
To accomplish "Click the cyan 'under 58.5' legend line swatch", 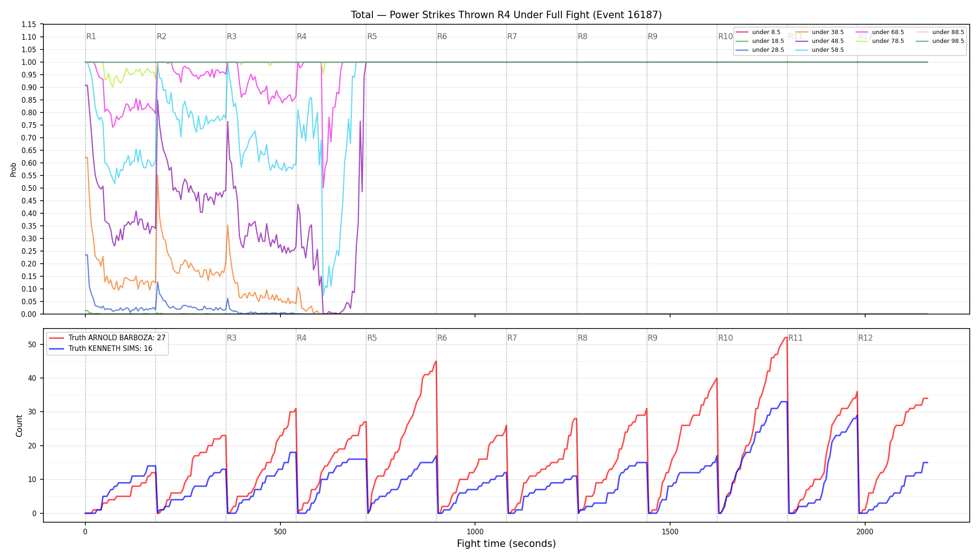I will tap(801, 50).
